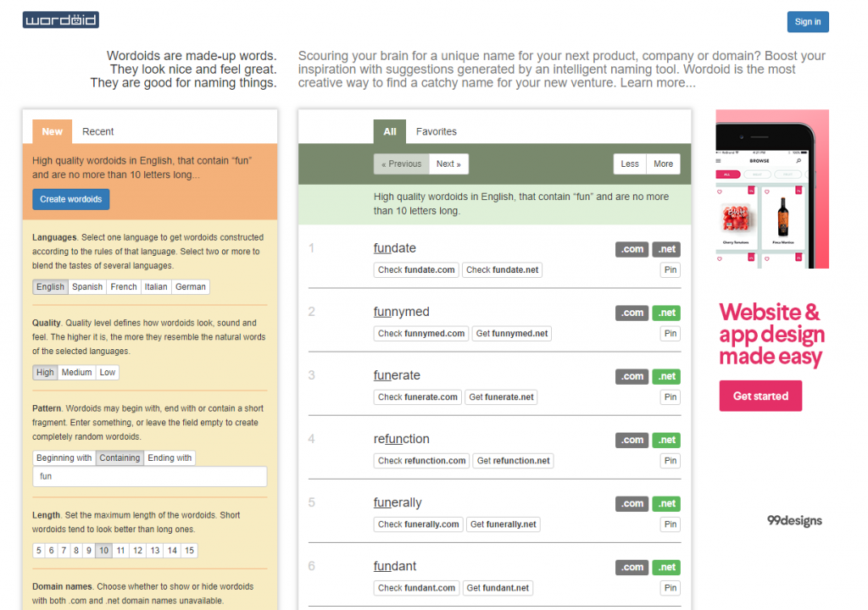Image resolution: width=868 pixels, height=610 pixels.
Task: Click the Sign in button
Action: [x=807, y=22]
